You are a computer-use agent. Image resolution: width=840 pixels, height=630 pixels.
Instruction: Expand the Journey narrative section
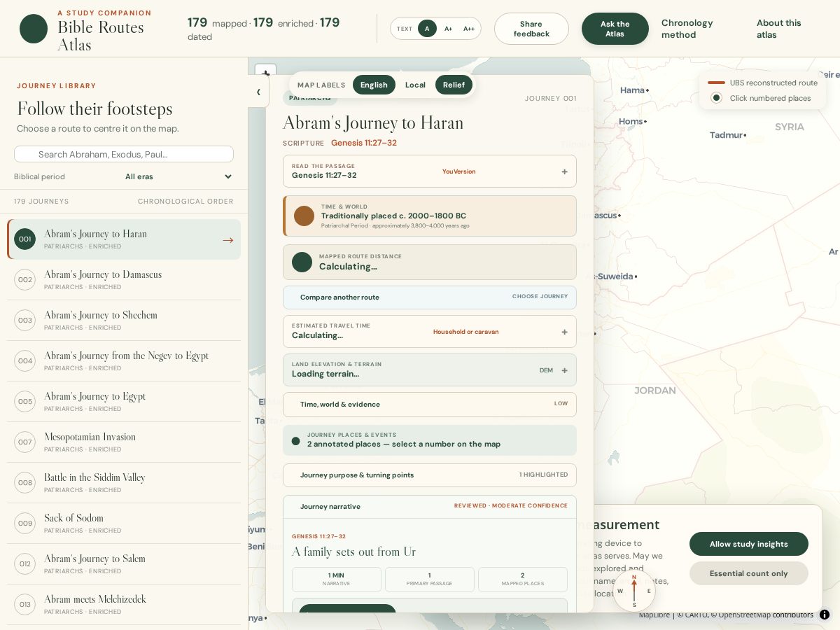430,507
